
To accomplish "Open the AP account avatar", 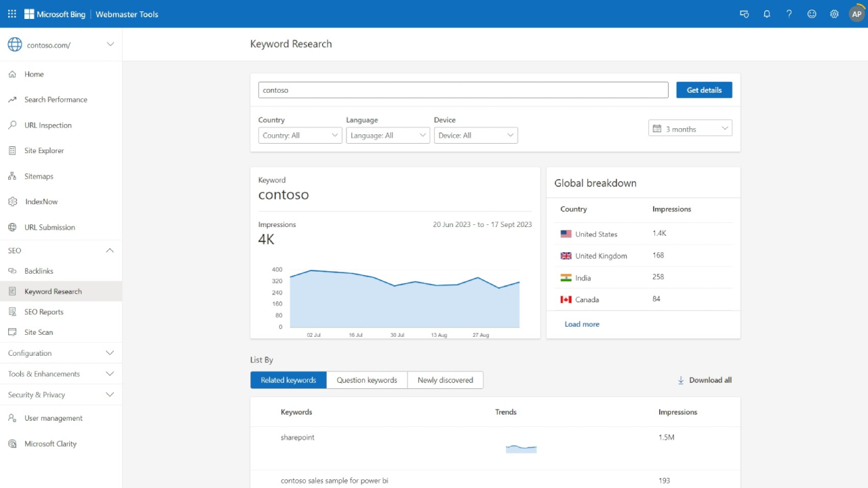I will [x=857, y=14].
